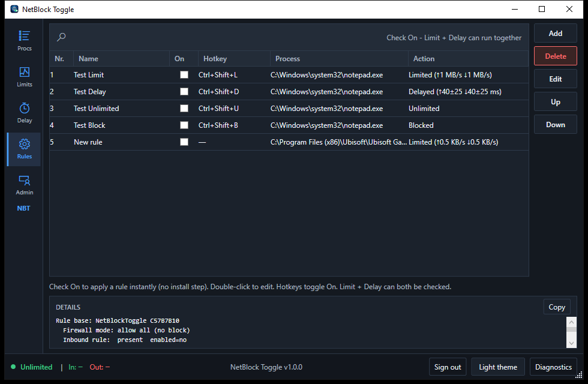This screenshot has width=588, height=384.
Task: Move rule with Down button
Action: point(556,125)
